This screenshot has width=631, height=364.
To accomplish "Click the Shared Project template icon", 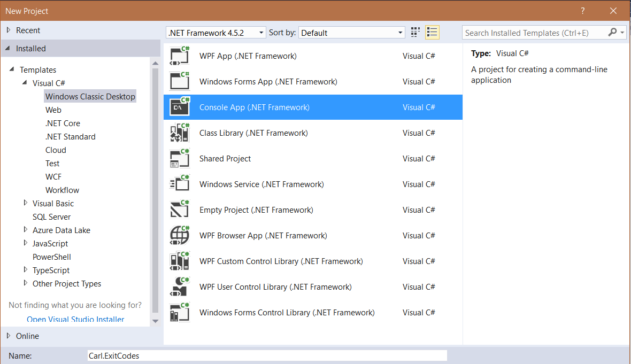I will (180, 158).
